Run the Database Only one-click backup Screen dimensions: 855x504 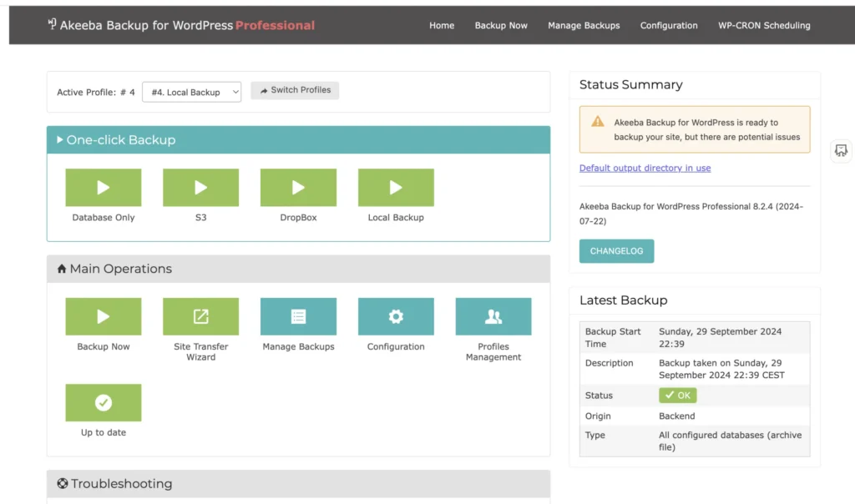pyautogui.click(x=103, y=188)
